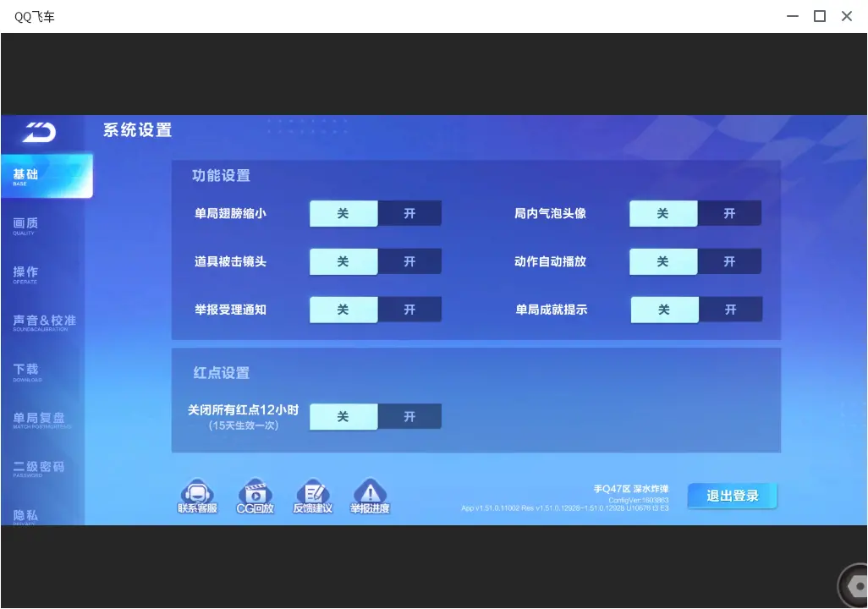868x609 pixels.
Task: Open the 单局复盘 match review tab
Action: coord(41,420)
